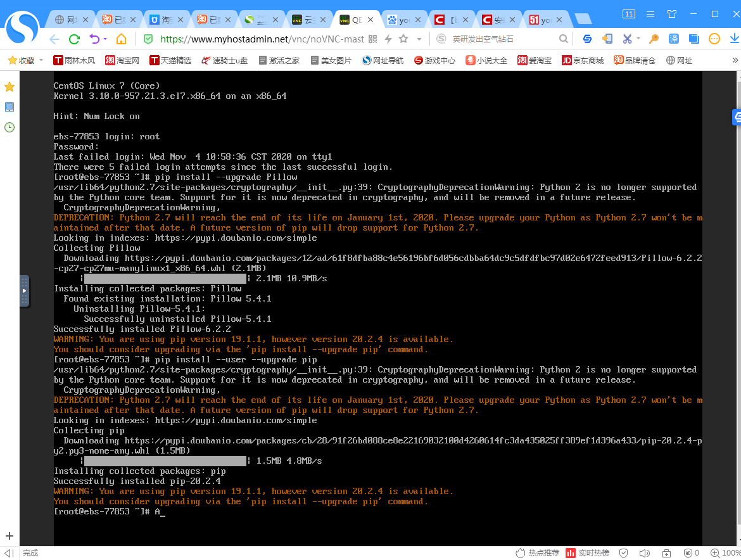This screenshot has height=560, width=741.
Task: Switch to the first tab 网
Action: point(71,20)
